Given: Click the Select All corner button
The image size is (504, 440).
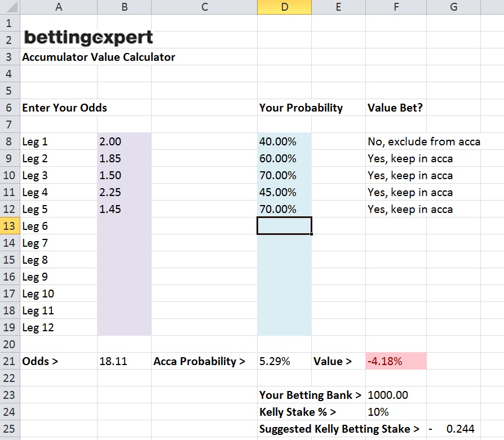Looking at the screenshot, I should pos(10,7).
